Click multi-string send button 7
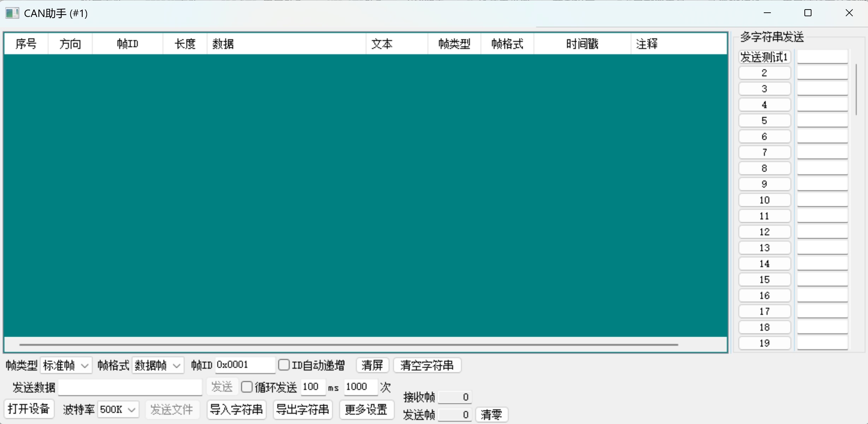 (764, 153)
